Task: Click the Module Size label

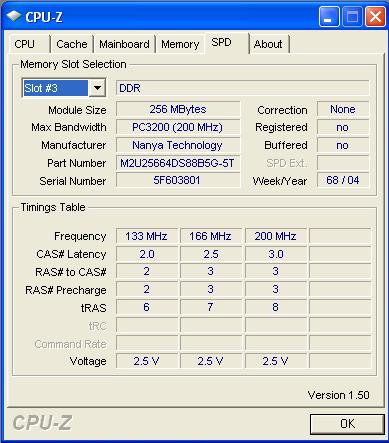Action: point(77,110)
